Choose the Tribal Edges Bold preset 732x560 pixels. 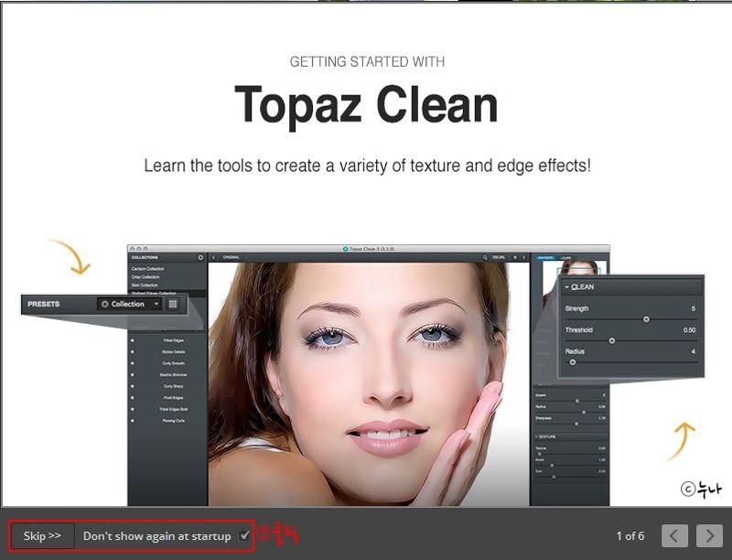click(173, 409)
